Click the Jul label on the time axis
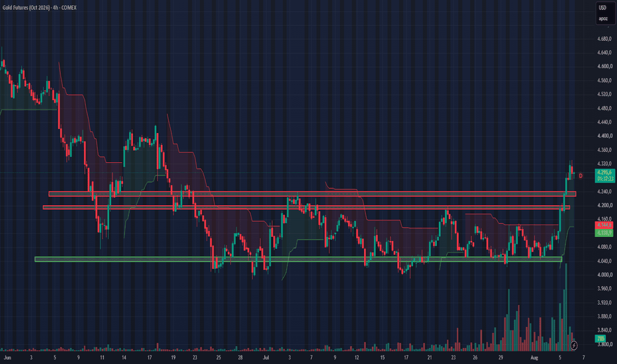 pyautogui.click(x=266, y=357)
